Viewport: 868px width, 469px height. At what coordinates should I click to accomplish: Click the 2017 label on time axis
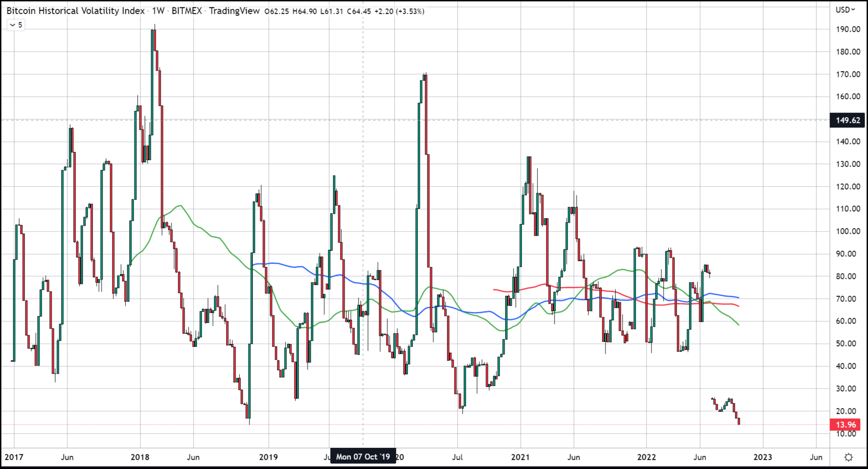point(14,457)
